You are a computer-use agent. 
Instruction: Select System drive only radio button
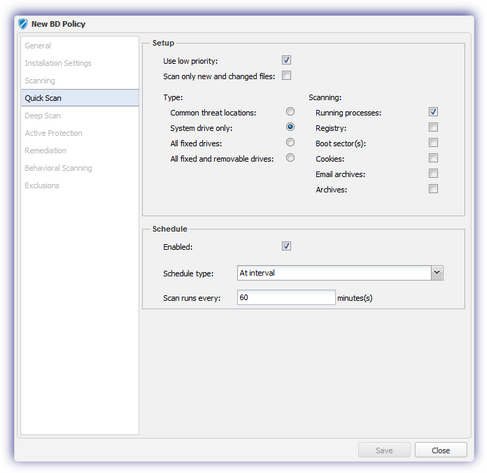click(290, 127)
